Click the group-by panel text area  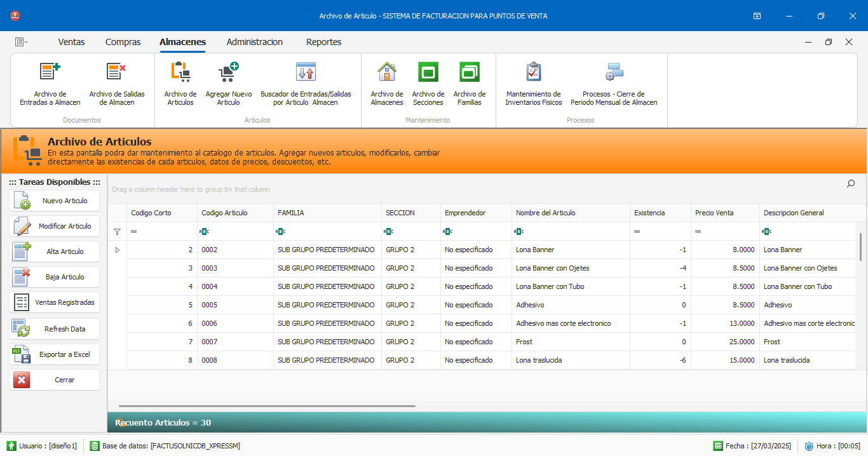(x=191, y=189)
